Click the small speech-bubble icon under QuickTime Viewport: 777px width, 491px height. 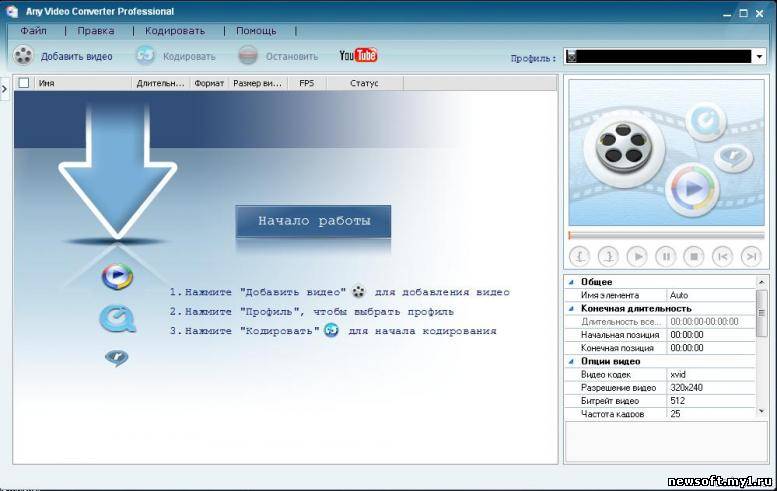[x=117, y=357]
